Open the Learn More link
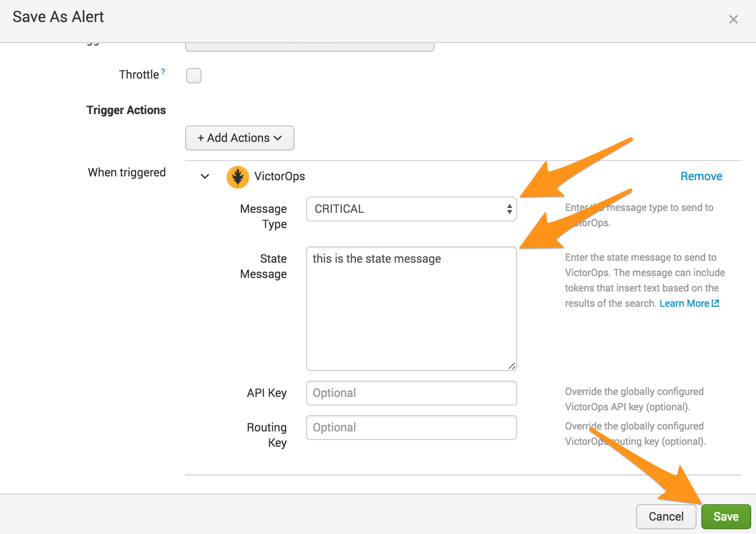This screenshot has width=756, height=534. 689,303
